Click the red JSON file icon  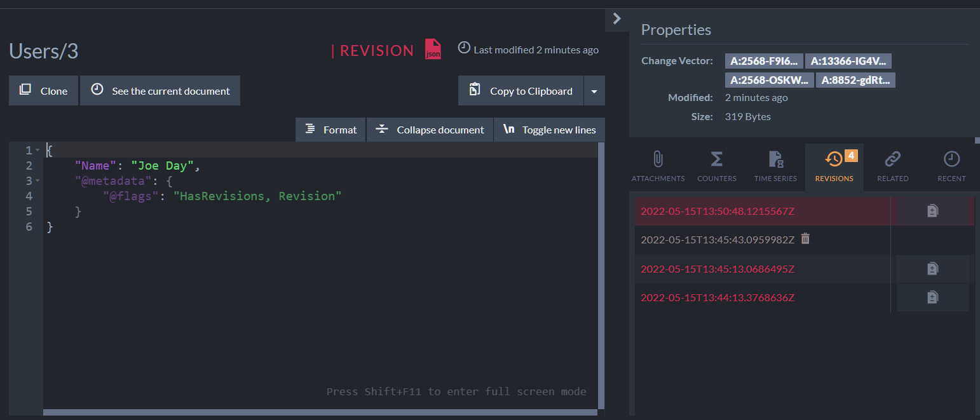point(433,49)
